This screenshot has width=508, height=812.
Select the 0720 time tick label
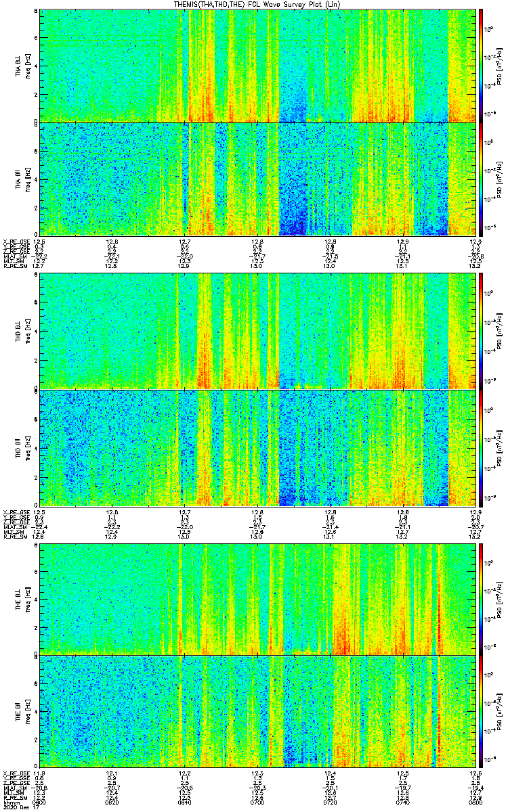pyautogui.click(x=331, y=803)
